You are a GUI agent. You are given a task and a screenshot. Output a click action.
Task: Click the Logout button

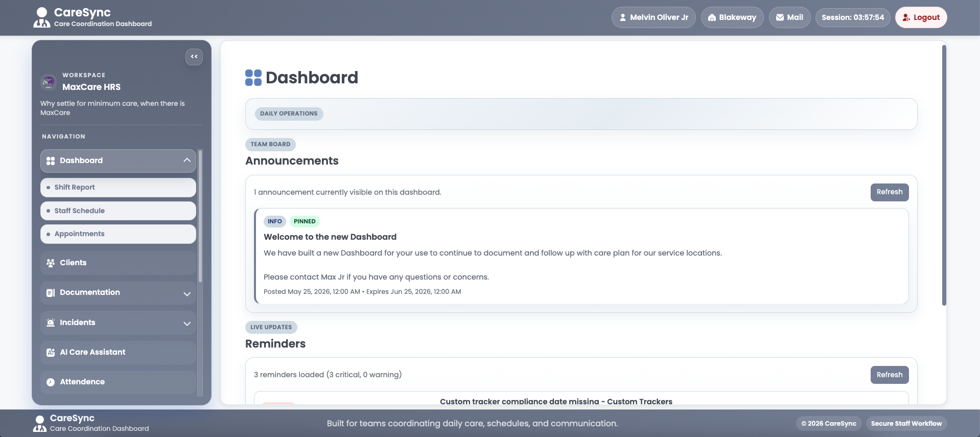pos(921,17)
